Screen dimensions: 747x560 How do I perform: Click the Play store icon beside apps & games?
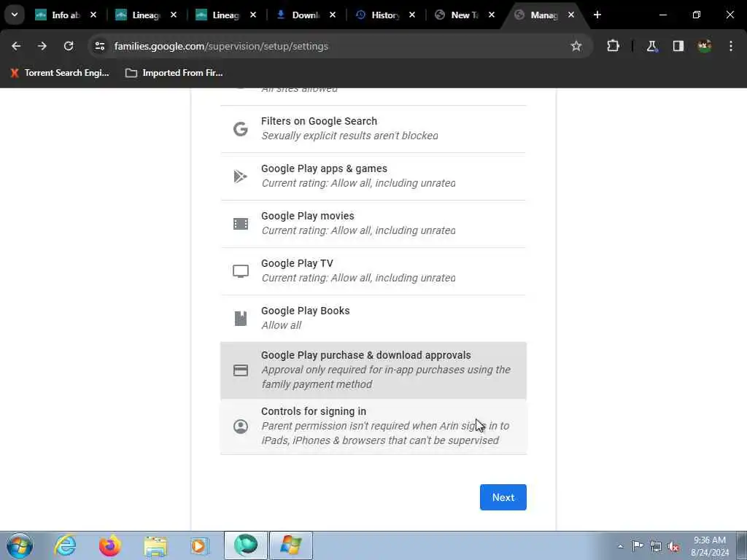241,176
